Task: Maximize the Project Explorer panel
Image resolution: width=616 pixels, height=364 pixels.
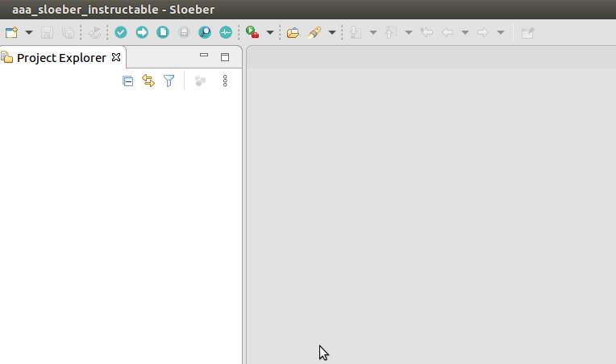Action: point(225,57)
